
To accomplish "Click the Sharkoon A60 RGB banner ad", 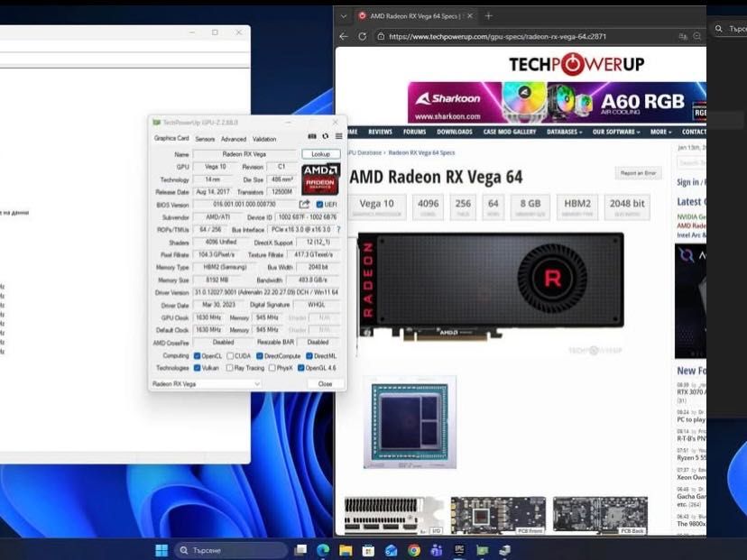I will pyautogui.click(x=557, y=103).
